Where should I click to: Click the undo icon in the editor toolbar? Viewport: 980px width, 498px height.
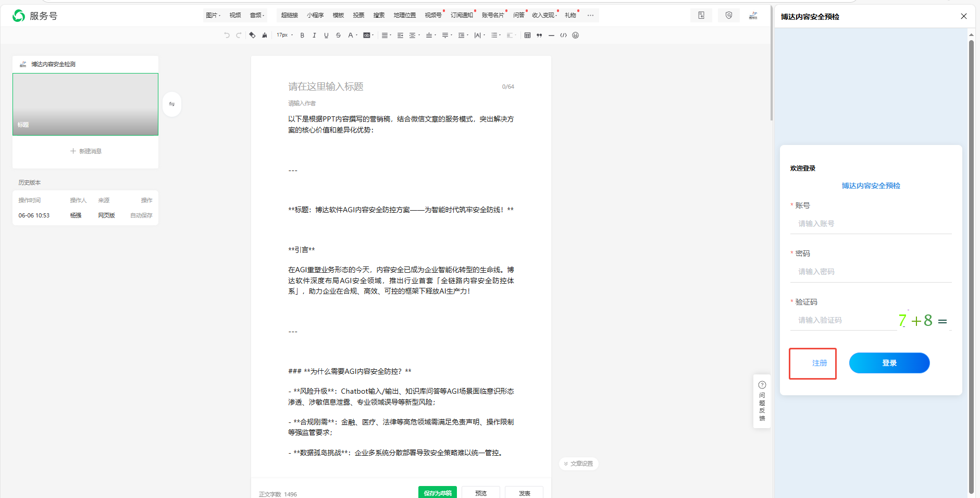click(226, 35)
